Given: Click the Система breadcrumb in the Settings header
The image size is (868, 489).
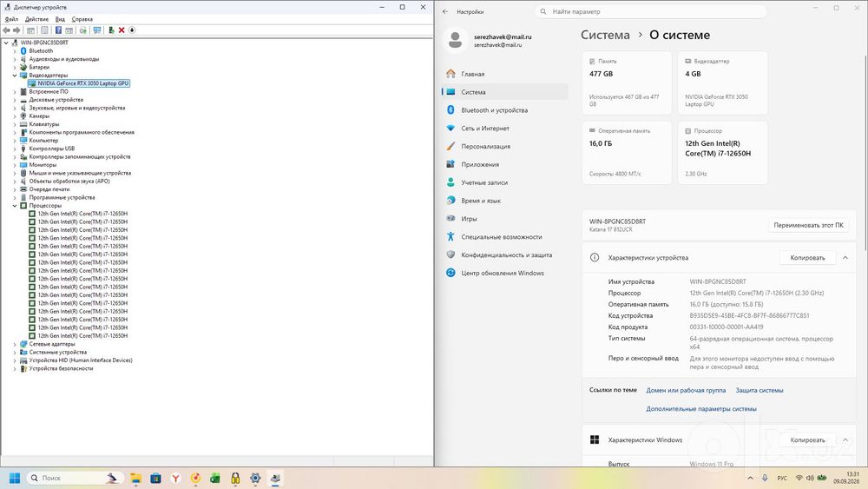Looking at the screenshot, I should point(605,35).
